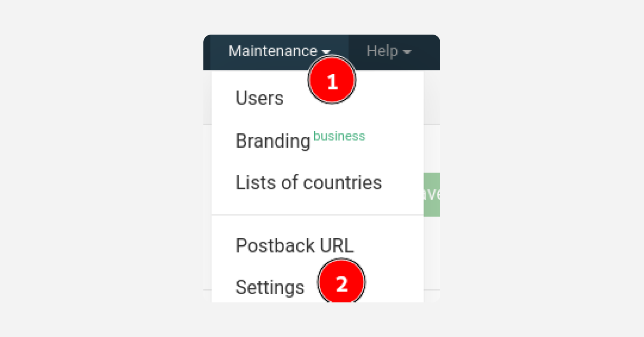Viewport: 644px width, 337px height.
Task: Click the caret arrow beside Maintenance
Action: (x=326, y=52)
